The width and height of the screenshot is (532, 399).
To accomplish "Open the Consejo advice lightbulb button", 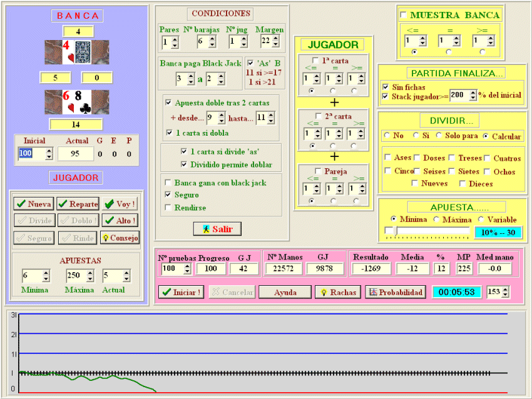I will 120,238.
